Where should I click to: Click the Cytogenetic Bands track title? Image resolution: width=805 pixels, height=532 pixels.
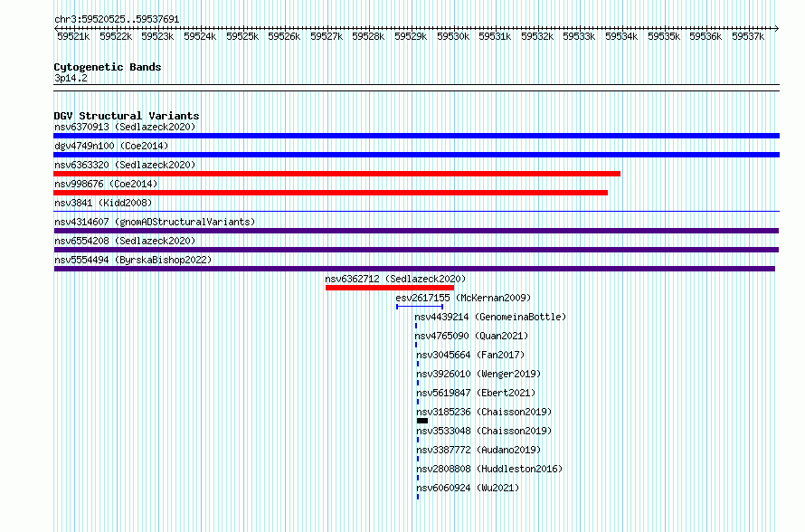108,67
